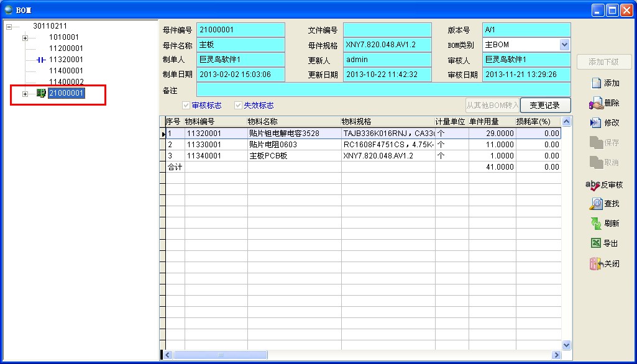Click the 备注 input field
The image size is (637, 364).
tap(383, 90)
